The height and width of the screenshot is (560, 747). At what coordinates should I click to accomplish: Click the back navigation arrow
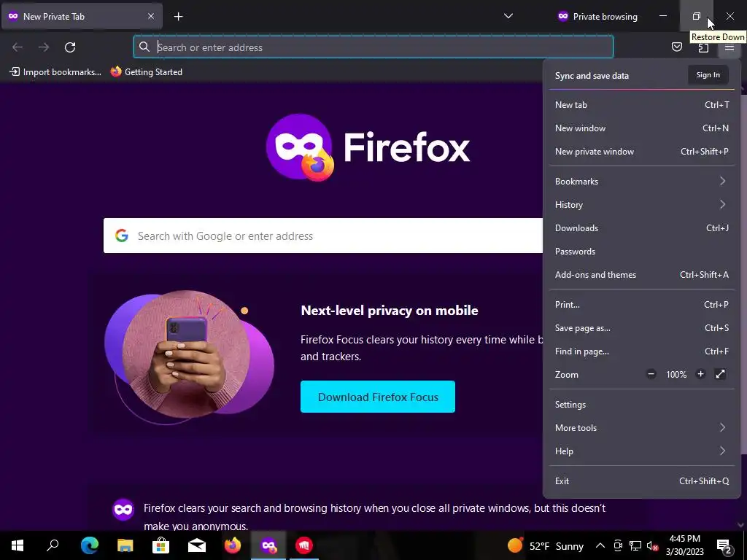click(18, 47)
